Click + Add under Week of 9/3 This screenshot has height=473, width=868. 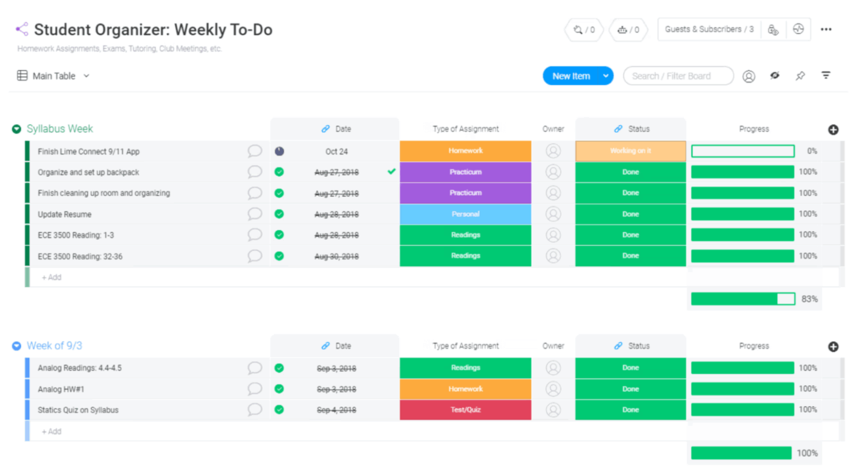(x=51, y=431)
